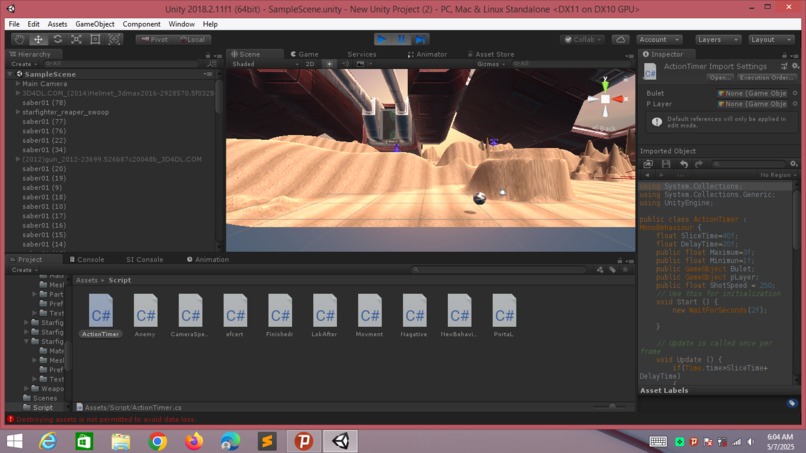Expand the Main Camera hierarchy item
The width and height of the screenshot is (806, 453).
18,83
